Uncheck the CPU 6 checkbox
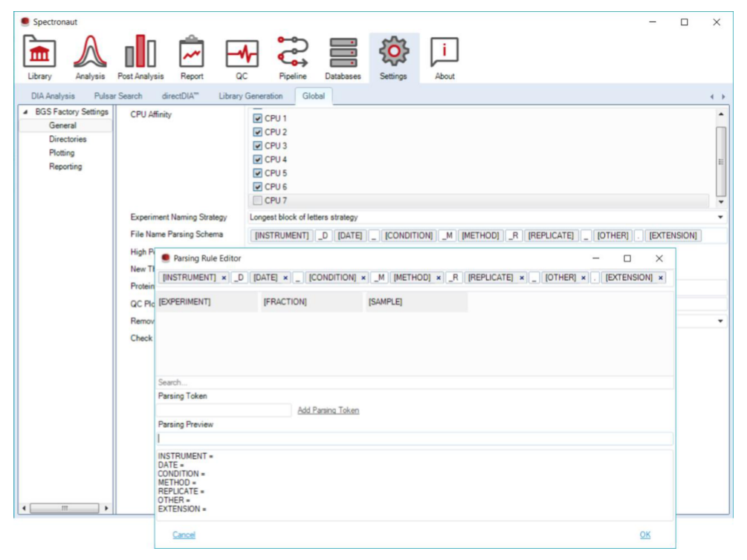Viewport: 747px width, 560px height. (258, 186)
